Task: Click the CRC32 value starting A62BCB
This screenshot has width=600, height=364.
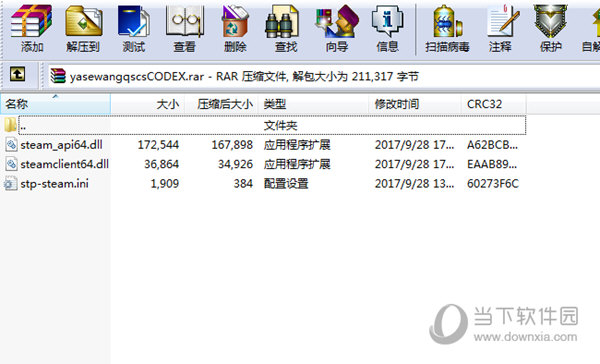Action: pos(492,145)
